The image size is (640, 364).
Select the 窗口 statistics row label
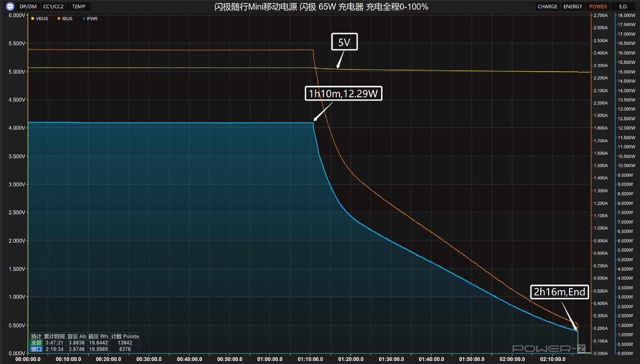point(36,349)
